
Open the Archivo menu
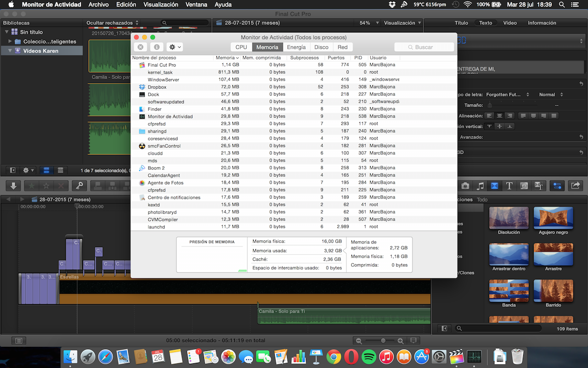tap(99, 5)
